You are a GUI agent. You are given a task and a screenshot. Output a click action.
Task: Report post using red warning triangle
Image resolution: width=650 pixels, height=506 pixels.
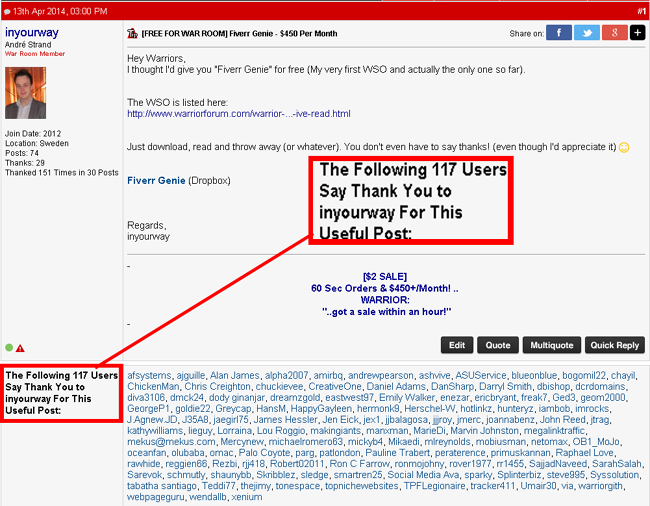pyautogui.click(x=20, y=348)
